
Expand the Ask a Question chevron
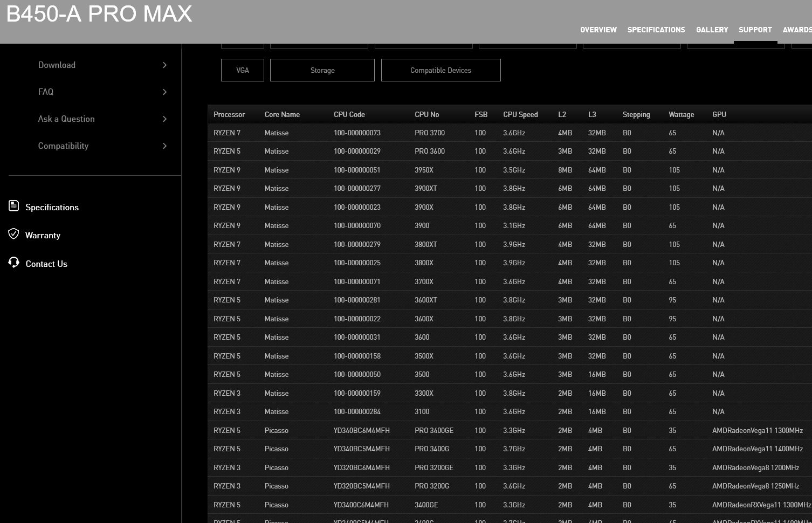[164, 119]
